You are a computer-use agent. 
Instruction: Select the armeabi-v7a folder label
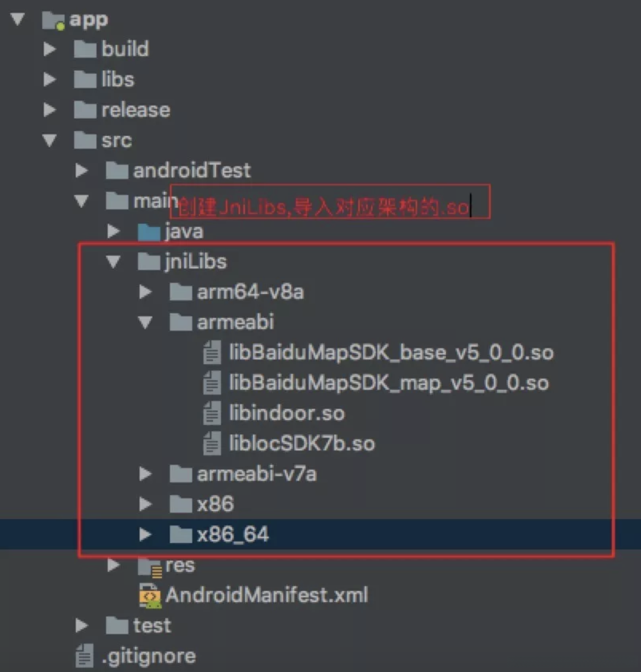click(x=256, y=474)
